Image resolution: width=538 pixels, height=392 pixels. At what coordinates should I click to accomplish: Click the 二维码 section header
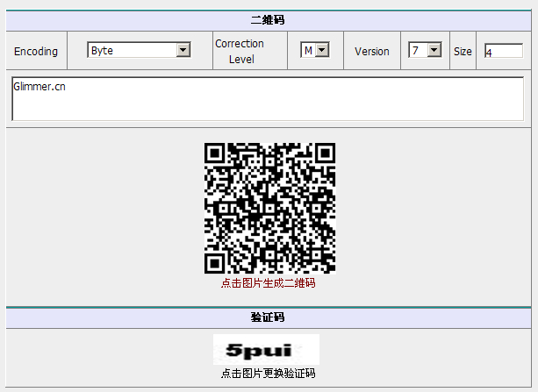pyautogui.click(x=268, y=20)
